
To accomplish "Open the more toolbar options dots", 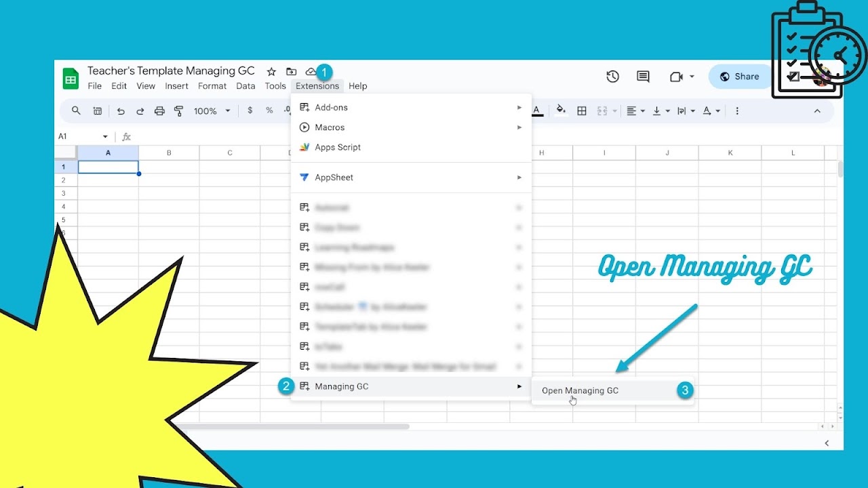I will pyautogui.click(x=737, y=110).
